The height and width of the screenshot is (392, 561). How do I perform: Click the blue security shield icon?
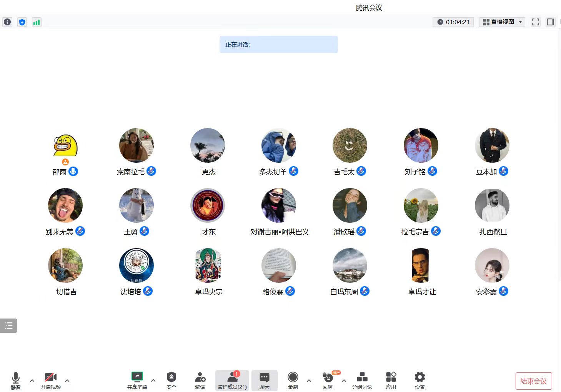pyautogui.click(x=22, y=22)
